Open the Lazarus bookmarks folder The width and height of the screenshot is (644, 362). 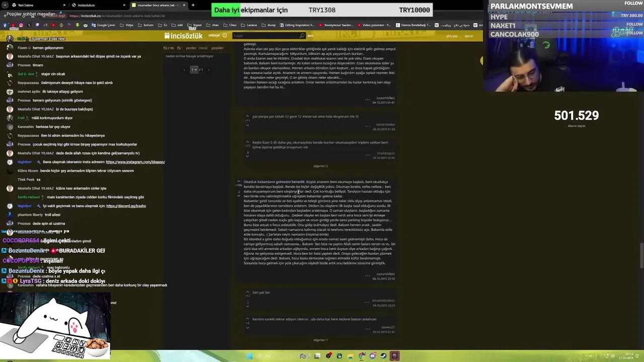point(249,25)
